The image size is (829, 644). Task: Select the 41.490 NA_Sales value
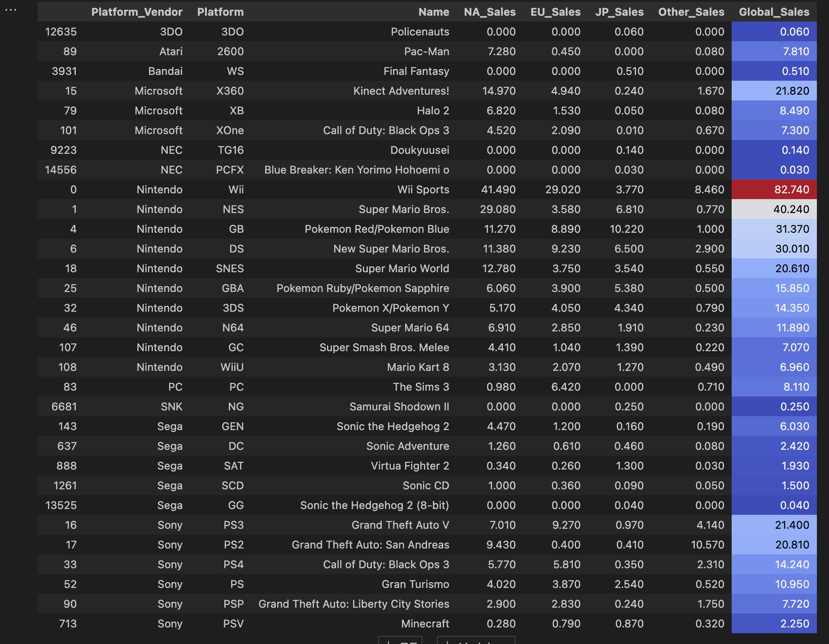click(498, 190)
